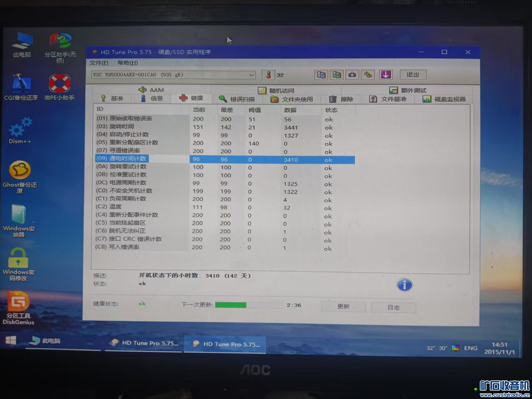Click the ENG language indicator

point(471,348)
